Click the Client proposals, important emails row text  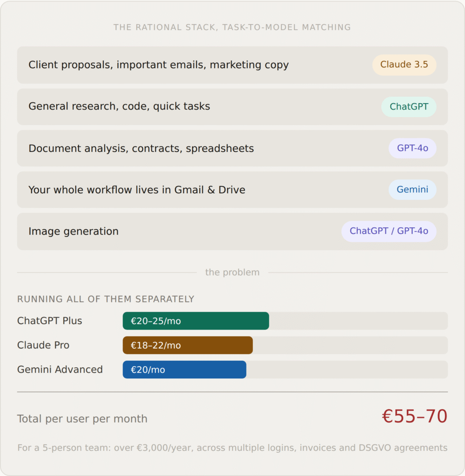[159, 65]
